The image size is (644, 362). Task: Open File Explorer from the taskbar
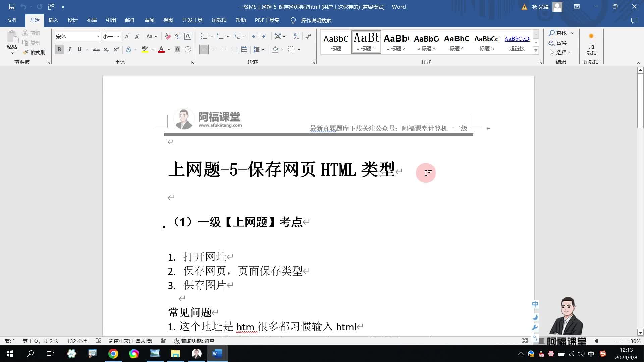point(176,354)
